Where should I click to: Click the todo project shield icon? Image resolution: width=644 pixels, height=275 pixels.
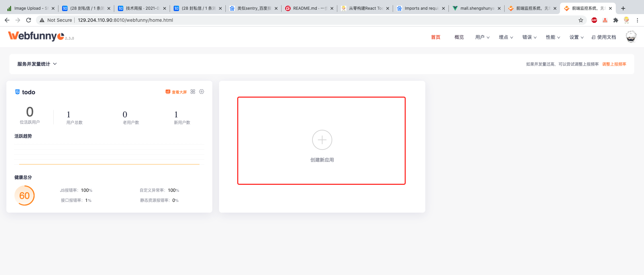(17, 92)
